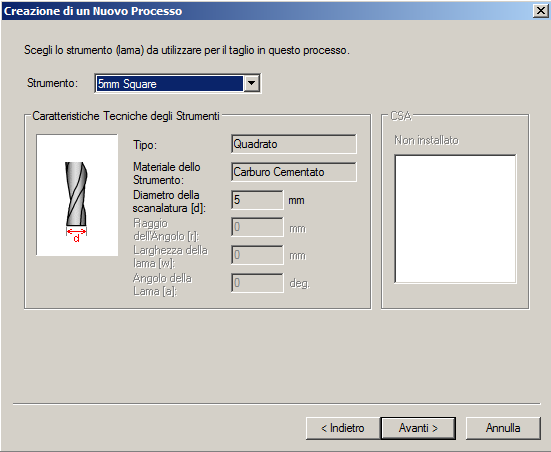
Task: Select the 5mm Square tool field
Action: coord(169,84)
